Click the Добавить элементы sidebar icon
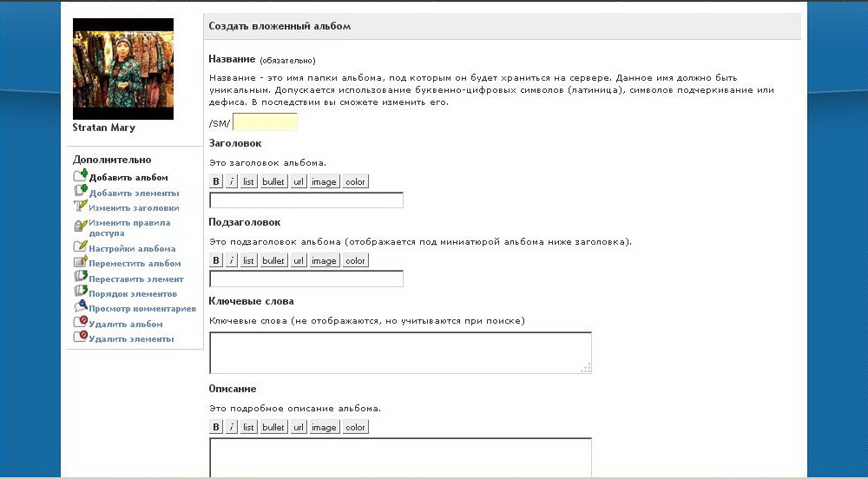 coord(81,191)
